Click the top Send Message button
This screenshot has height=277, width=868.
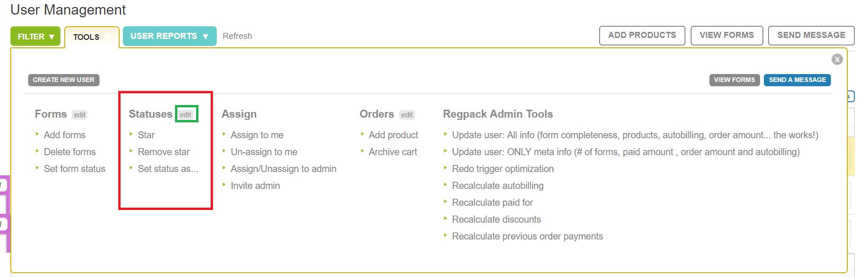pos(811,35)
